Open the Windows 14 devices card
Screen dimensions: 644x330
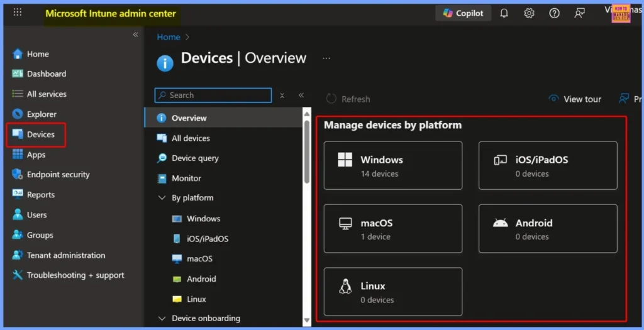pos(393,165)
